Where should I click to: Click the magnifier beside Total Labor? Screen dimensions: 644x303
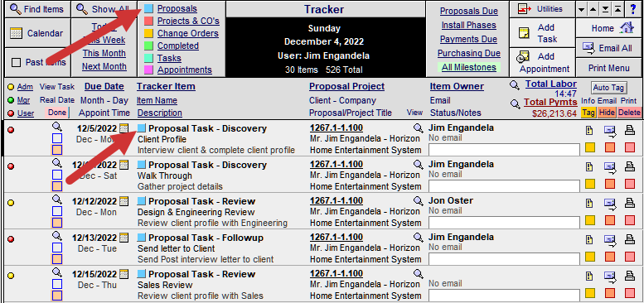[515, 85]
